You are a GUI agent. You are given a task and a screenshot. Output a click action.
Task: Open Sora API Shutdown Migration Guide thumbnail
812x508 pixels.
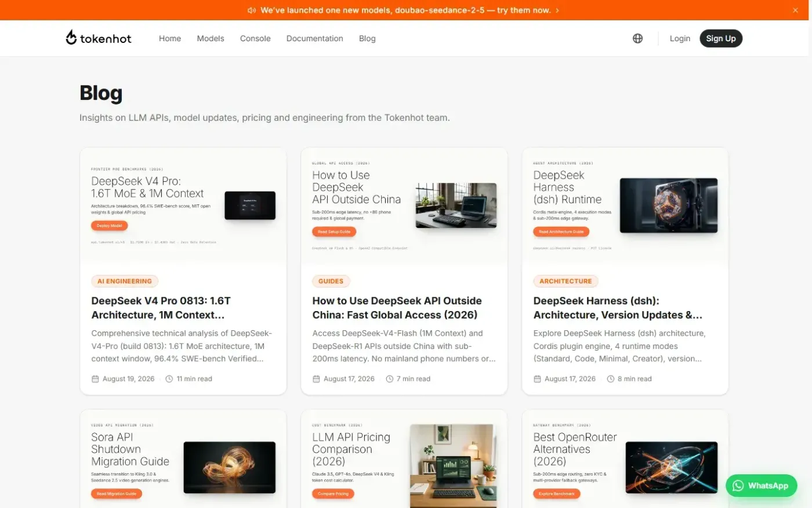tap(183, 459)
